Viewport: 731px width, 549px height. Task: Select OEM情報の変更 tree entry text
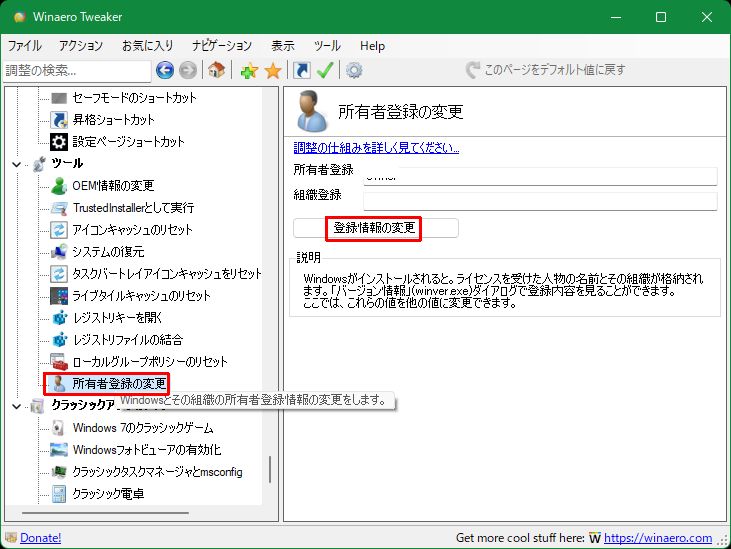coord(113,186)
